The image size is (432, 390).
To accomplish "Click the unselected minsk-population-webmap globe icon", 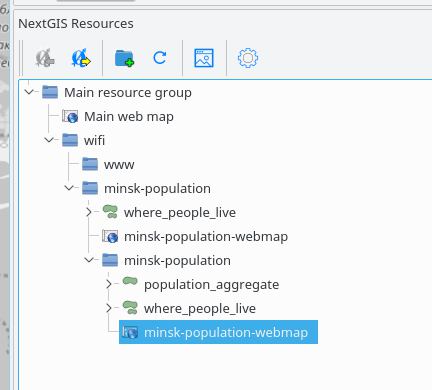I will point(110,236).
